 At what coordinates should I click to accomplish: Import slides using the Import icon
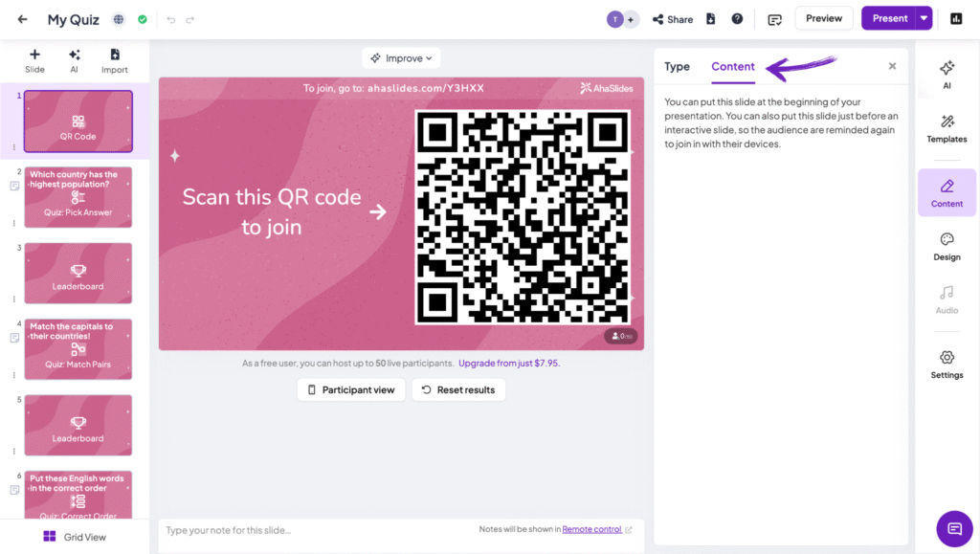point(115,61)
